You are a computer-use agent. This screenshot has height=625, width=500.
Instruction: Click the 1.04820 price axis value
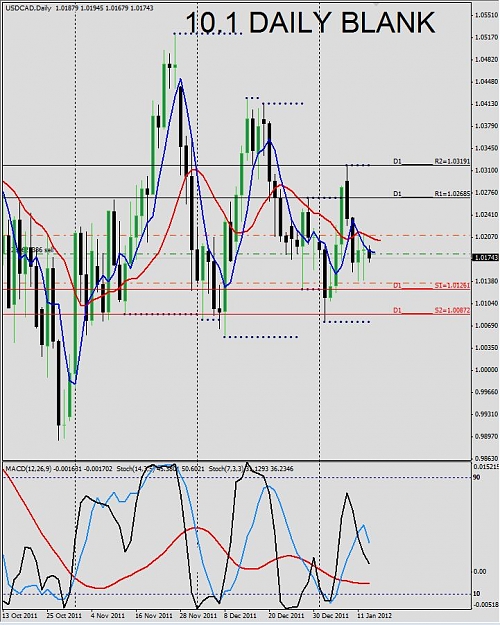click(486, 59)
